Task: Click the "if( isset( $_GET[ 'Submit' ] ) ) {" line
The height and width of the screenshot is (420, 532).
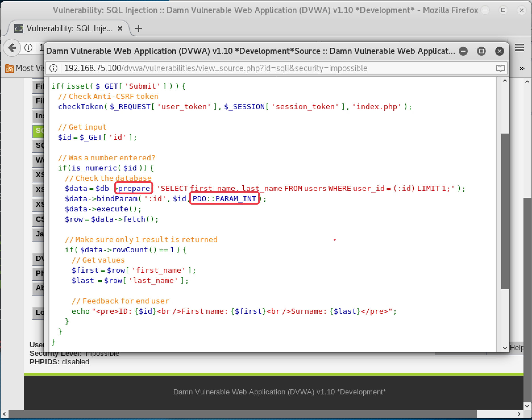Action: tap(118, 86)
